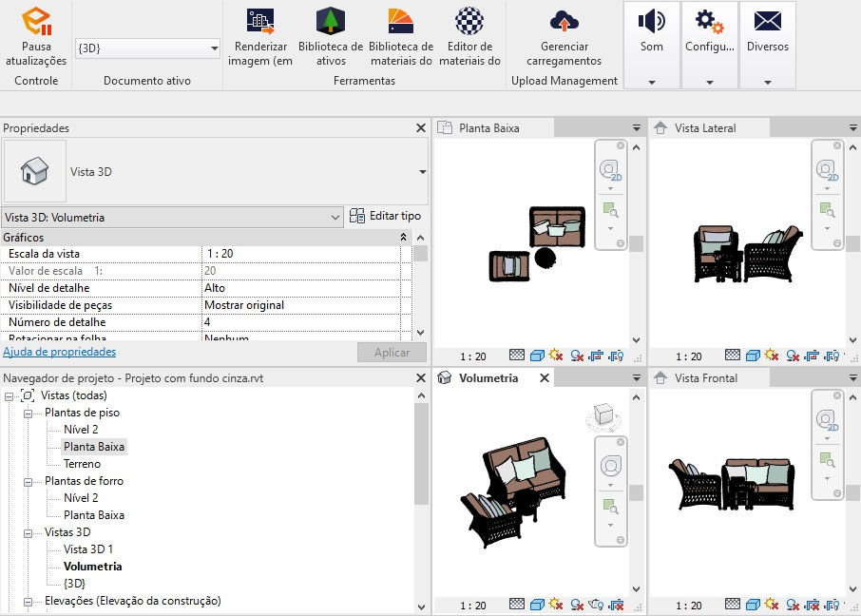Expand the Vista 3D: Volumetria dropdown
The width and height of the screenshot is (861, 616).
pyautogui.click(x=172, y=218)
